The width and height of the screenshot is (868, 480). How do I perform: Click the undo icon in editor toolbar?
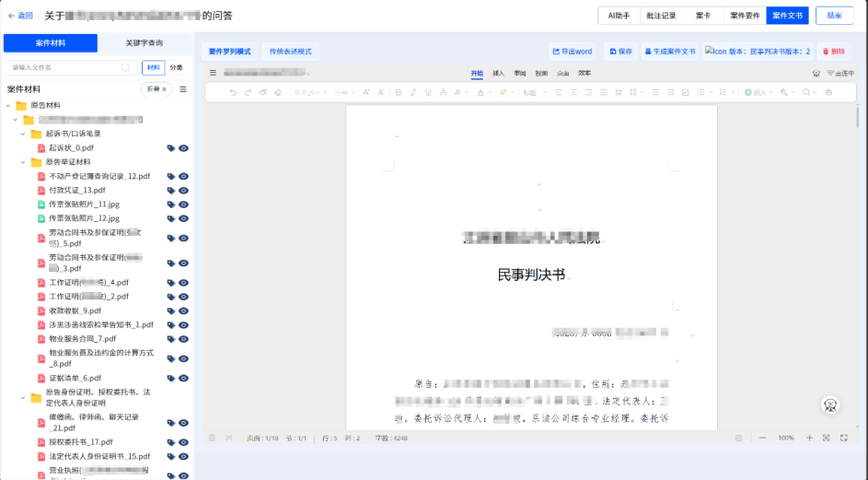point(233,92)
